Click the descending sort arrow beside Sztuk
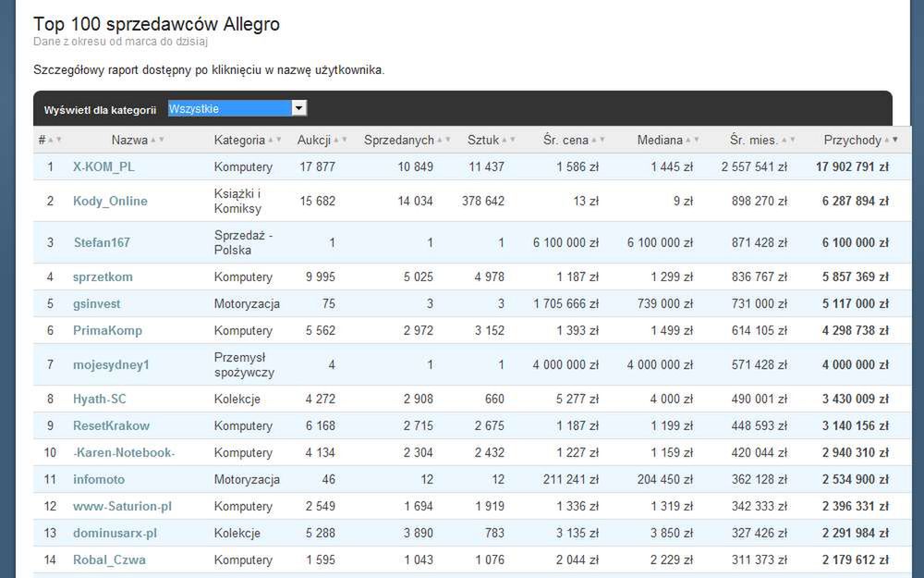 pos(513,141)
